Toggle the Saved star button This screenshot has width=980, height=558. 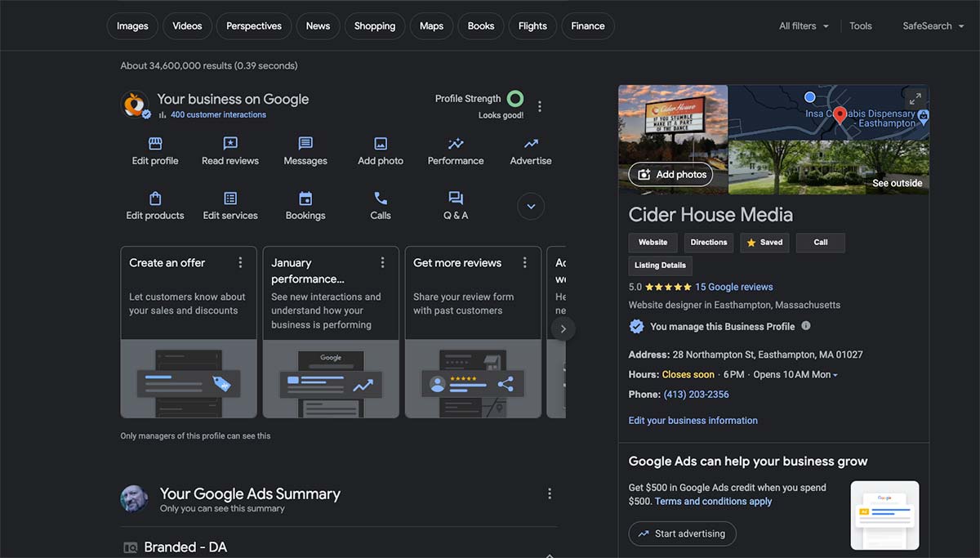764,243
